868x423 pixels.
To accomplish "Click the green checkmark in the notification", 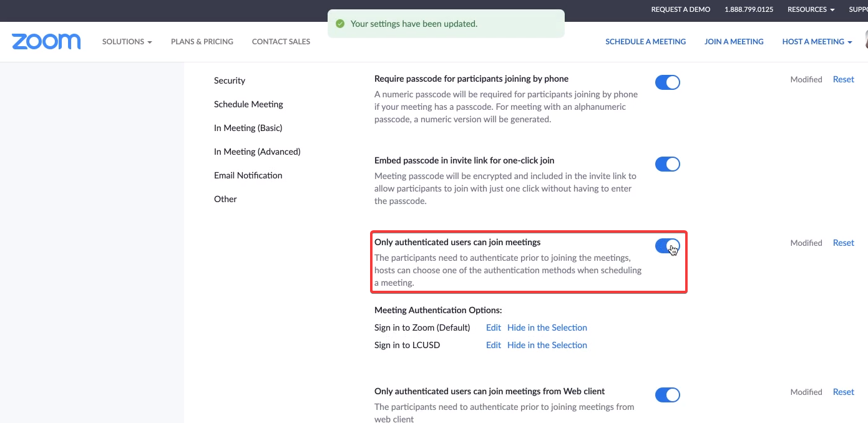I will point(340,24).
